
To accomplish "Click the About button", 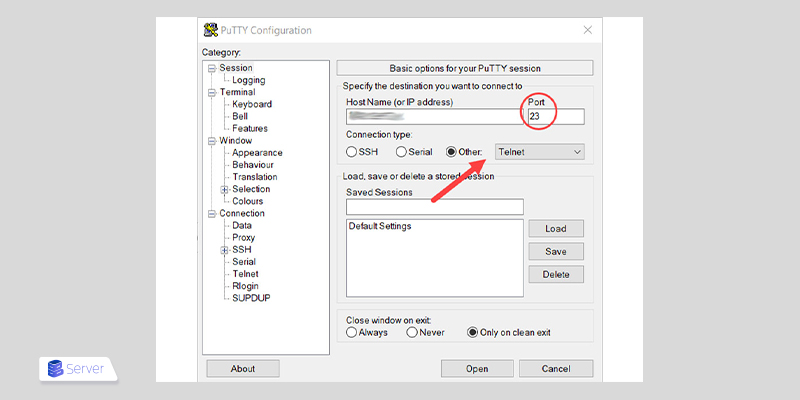I will 243,368.
